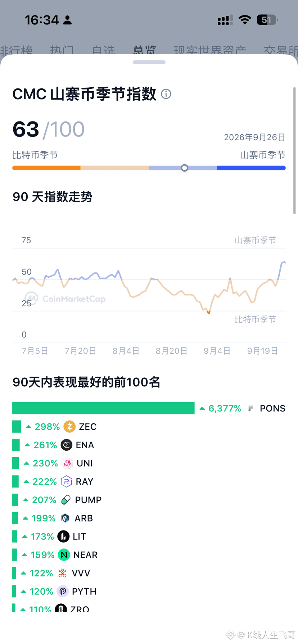Select the PONS 6,377% bar entry
This screenshot has width=298, height=644.
149,408
